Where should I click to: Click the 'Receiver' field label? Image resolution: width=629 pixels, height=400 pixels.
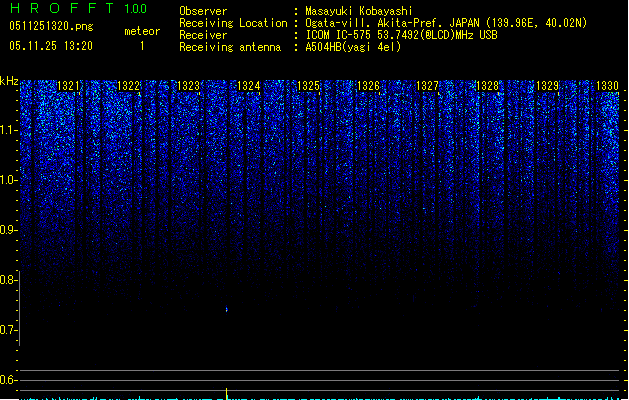pyautogui.click(x=203, y=35)
